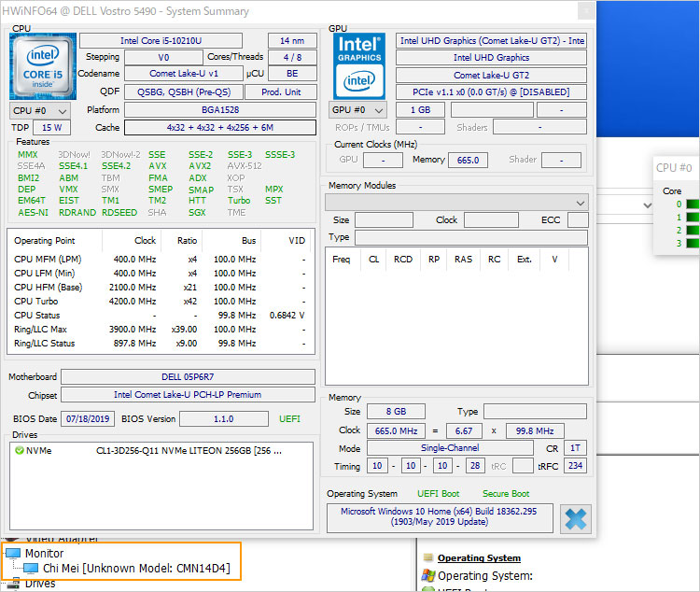This screenshot has width=700, height=592.
Task: Click the Operating System section header icon
Action: tap(428, 557)
